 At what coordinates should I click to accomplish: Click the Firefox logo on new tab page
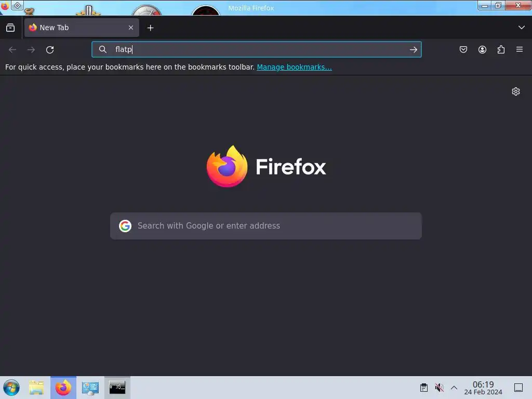click(267, 166)
